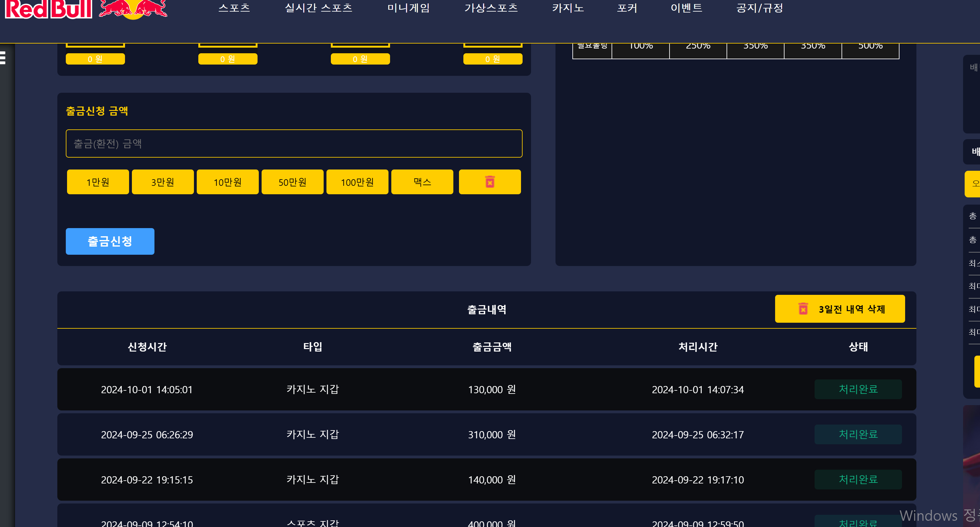The image size is (980, 527).
Task: Open 공지/규정 menu
Action: click(759, 8)
